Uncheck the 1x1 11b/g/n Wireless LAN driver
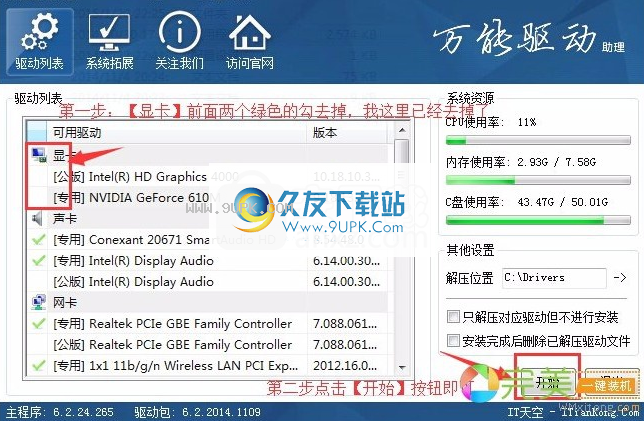The height and width of the screenshot is (421, 644). click(38, 366)
